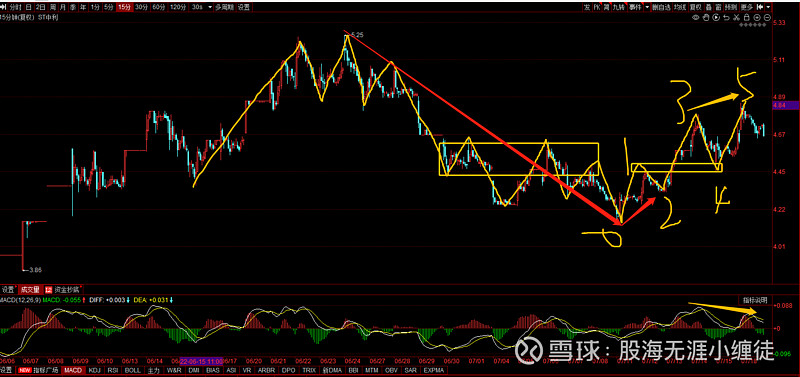Open the far top-right dropdown arrow

(x=768, y=7)
